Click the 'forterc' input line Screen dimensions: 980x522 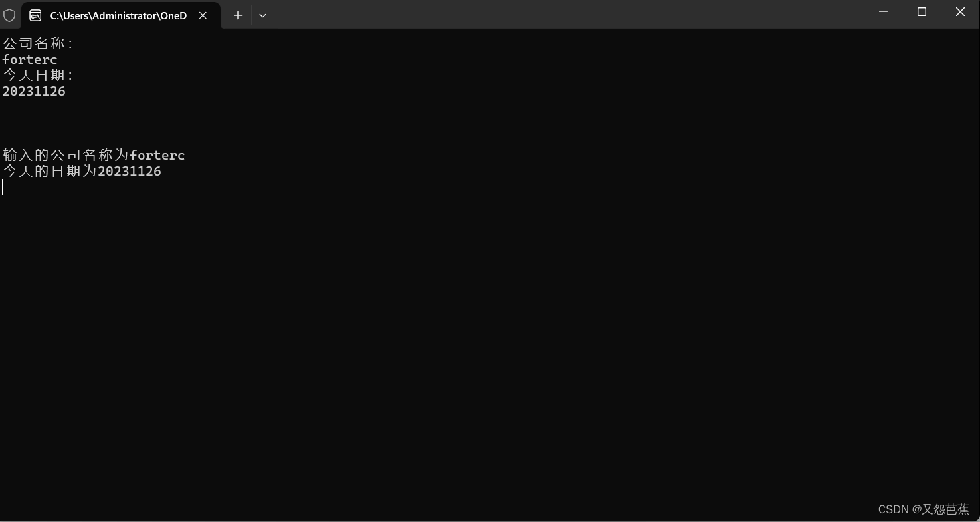click(x=30, y=59)
